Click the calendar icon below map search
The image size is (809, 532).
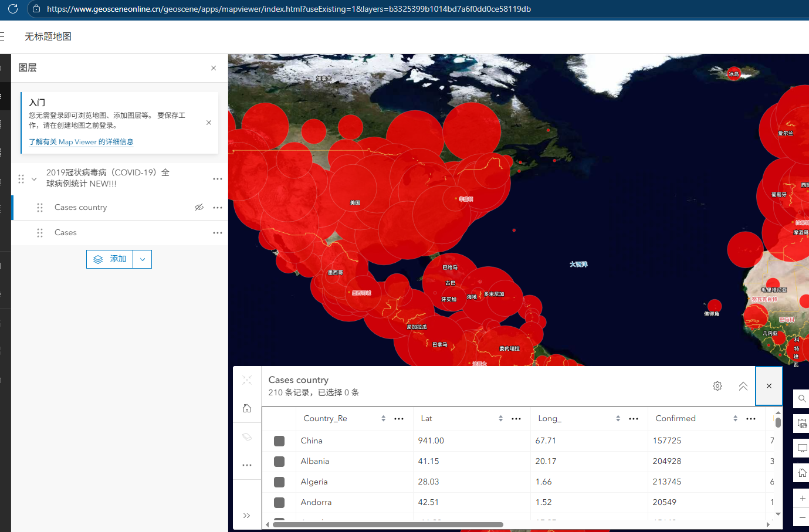[802, 423]
